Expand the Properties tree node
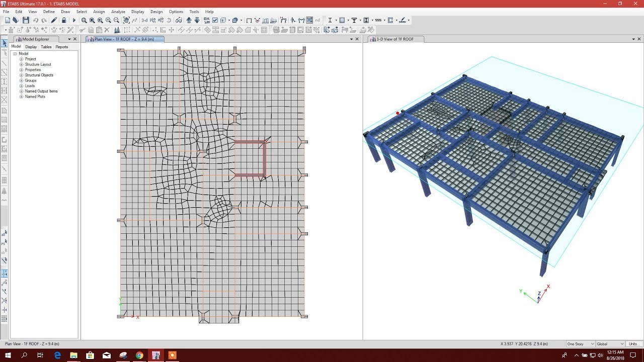This screenshot has width=644, height=362. tap(21, 69)
